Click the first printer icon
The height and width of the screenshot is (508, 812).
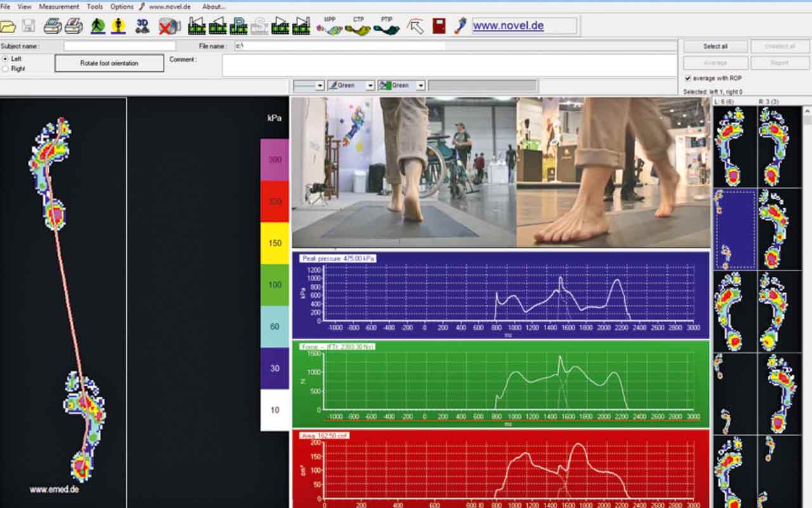[x=53, y=26]
